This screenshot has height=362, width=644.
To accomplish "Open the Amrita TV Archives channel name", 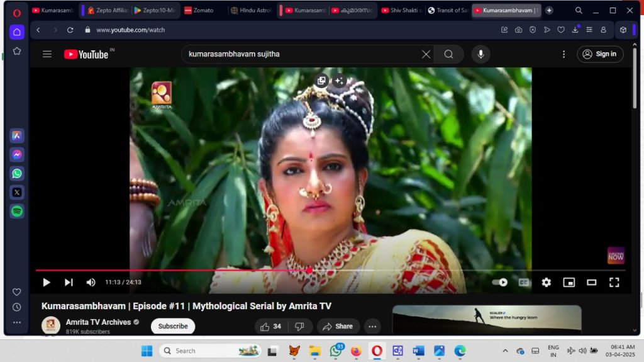I will 98,322.
